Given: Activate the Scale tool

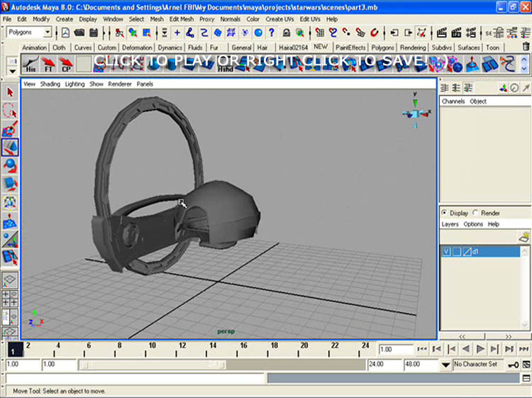Looking at the screenshot, I should click(10, 184).
